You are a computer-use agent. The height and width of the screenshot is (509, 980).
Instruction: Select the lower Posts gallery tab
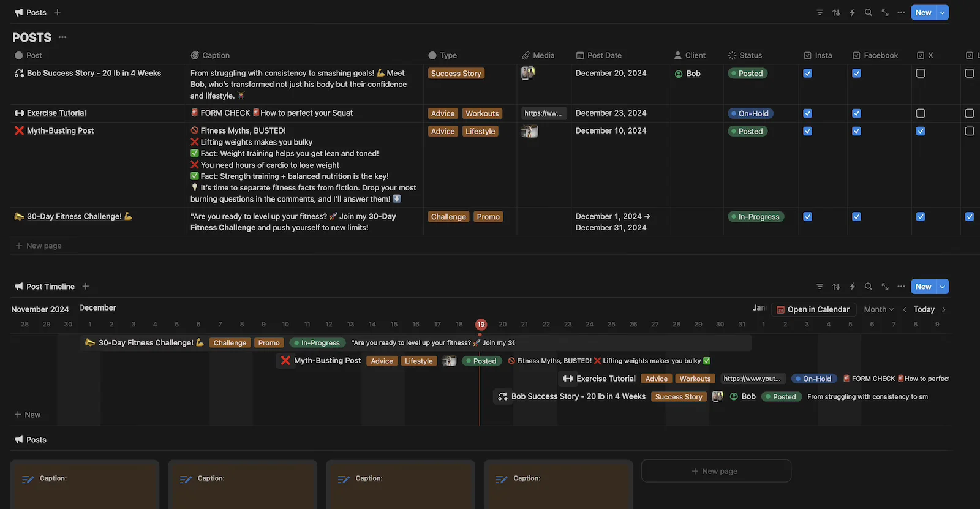[x=31, y=440]
